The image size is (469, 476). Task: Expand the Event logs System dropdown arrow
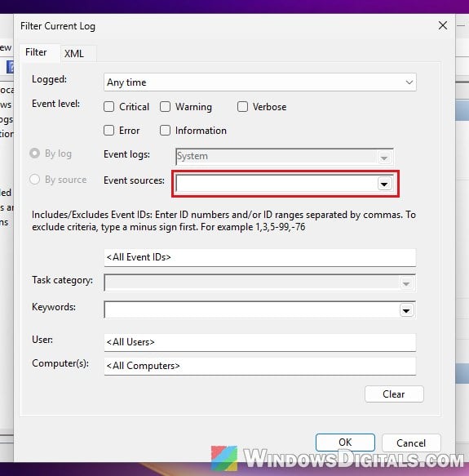tap(384, 158)
